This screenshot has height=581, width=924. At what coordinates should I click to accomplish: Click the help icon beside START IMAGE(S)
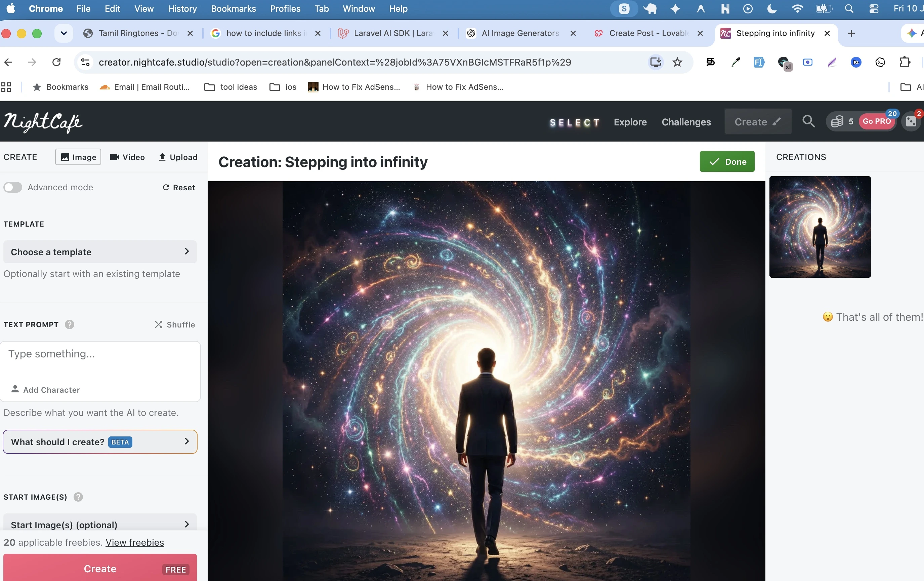click(x=78, y=497)
